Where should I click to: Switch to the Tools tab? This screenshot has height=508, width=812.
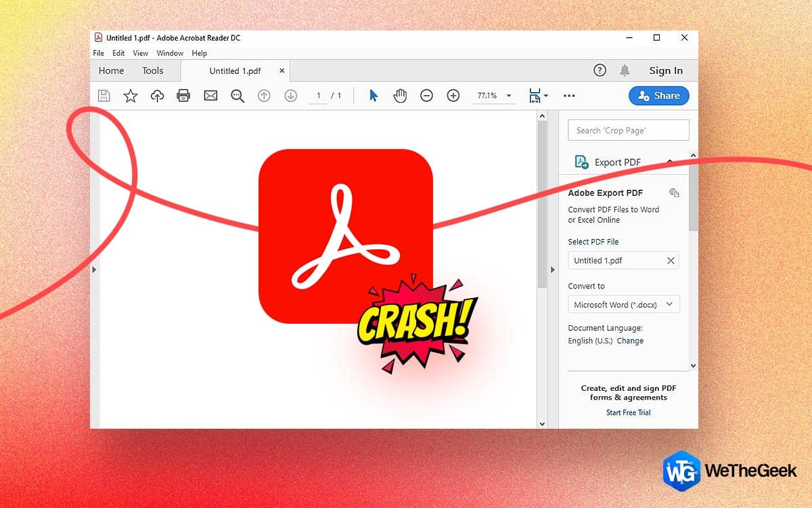pos(152,70)
